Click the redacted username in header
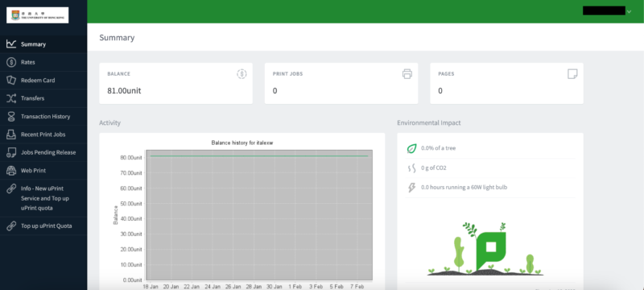 pyautogui.click(x=604, y=10)
